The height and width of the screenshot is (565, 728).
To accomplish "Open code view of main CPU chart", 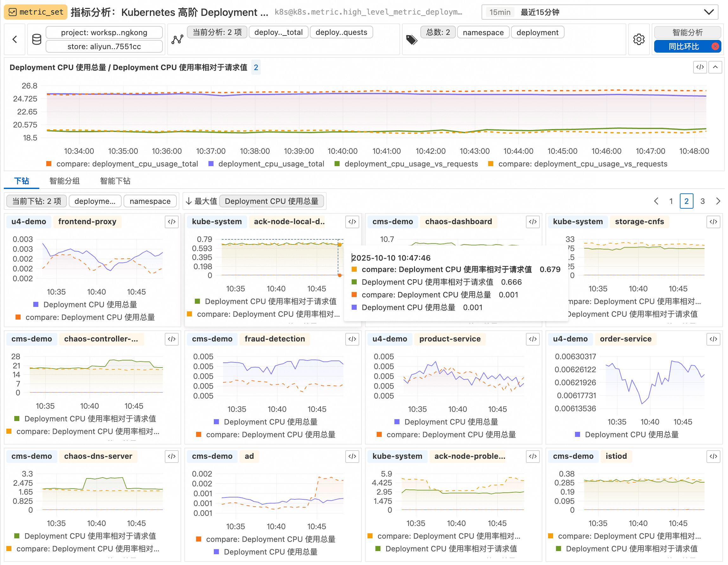I will tap(700, 67).
